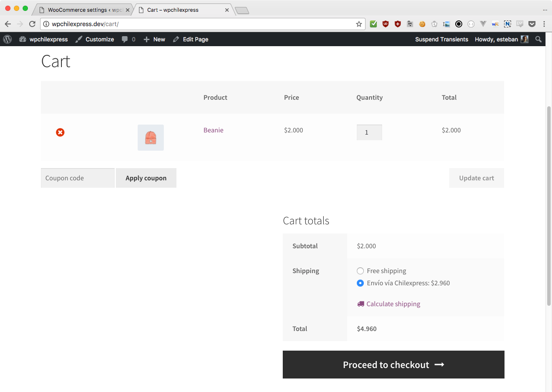
Task: Click the Update cart button
Action: (477, 178)
